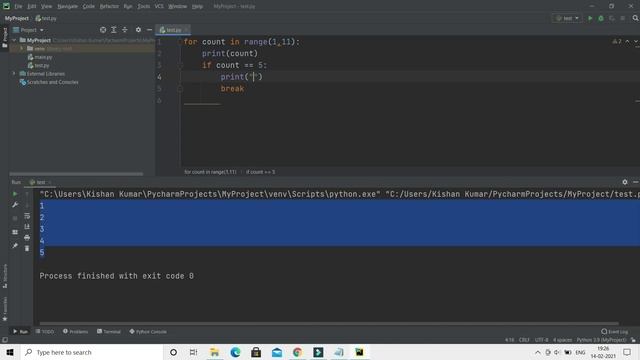Expand the venv folder

point(22,48)
